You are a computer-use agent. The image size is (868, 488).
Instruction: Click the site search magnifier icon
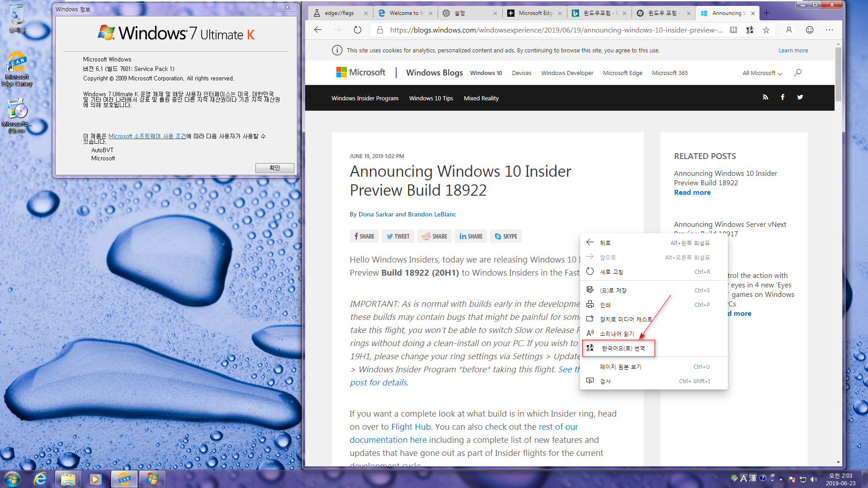coord(798,73)
